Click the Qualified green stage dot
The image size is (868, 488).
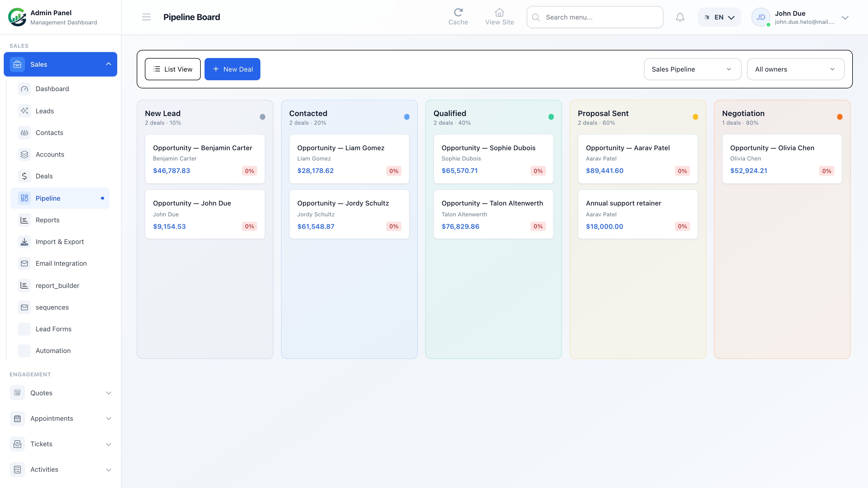point(551,117)
